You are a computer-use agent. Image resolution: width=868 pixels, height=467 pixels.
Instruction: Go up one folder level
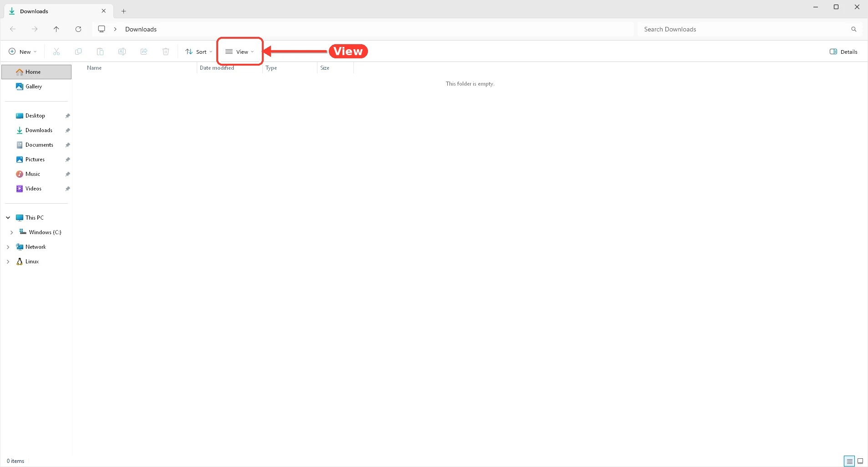(x=56, y=29)
